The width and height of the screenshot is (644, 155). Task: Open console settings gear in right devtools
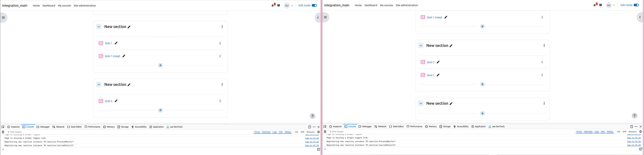tap(641, 132)
